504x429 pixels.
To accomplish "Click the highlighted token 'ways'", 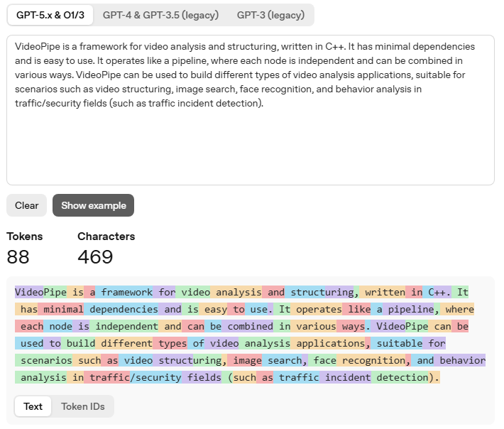I will [351, 326].
